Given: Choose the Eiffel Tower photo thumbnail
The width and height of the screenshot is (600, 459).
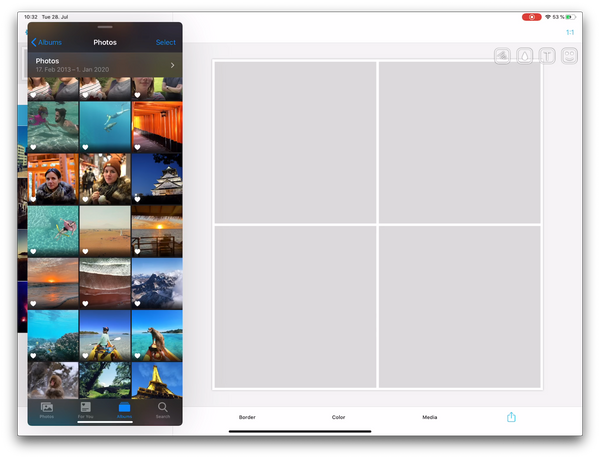Looking at the screenshot, I should [157, 381].
